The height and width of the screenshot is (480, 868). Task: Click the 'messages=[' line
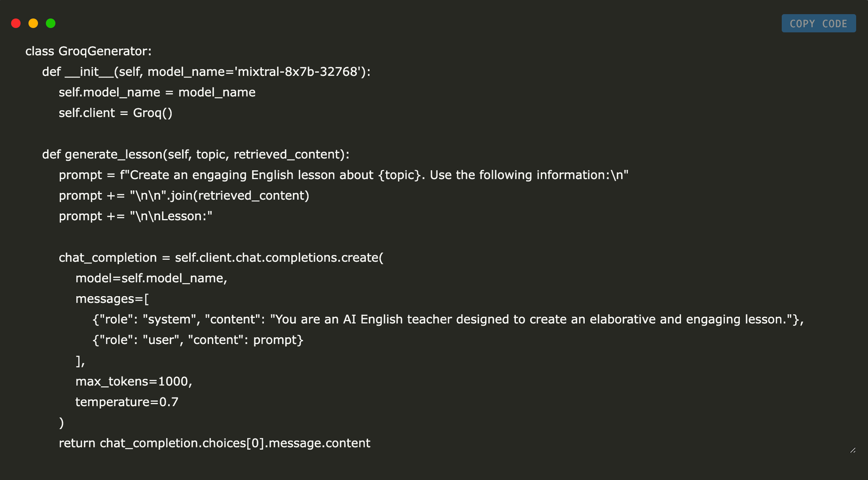click(x=112, y=299)
